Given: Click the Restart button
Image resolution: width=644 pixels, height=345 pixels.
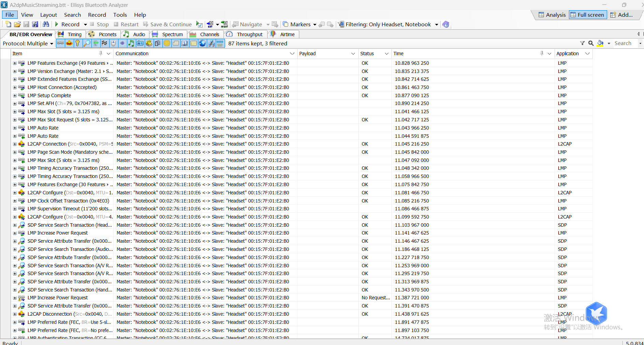Looking at the screenshot, I should 126,24.
